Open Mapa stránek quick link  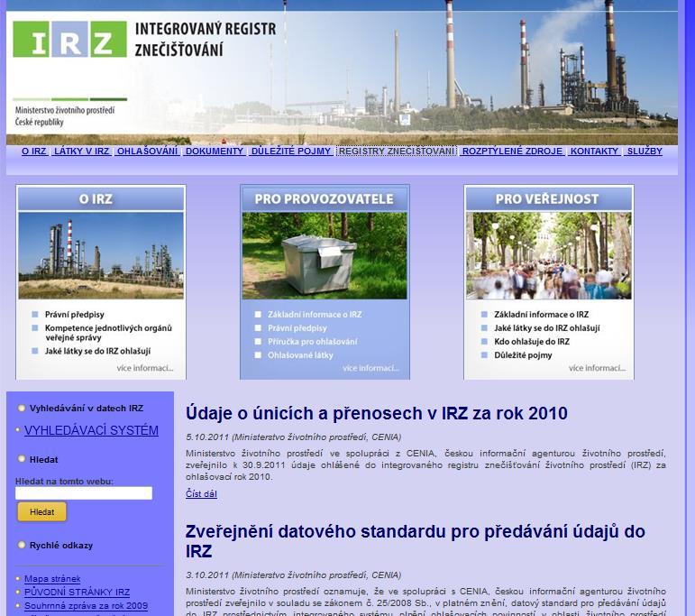[52, 579]
